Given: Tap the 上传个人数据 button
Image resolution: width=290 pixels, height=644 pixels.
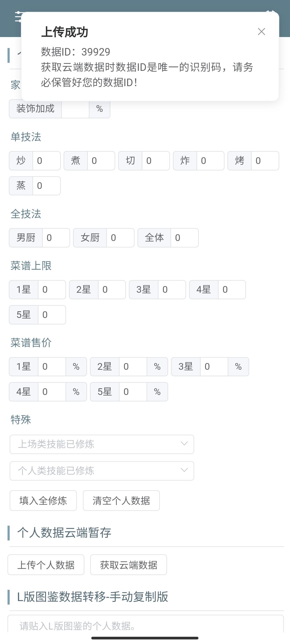Looking at the screenshot, I should [x=46, y=565].
